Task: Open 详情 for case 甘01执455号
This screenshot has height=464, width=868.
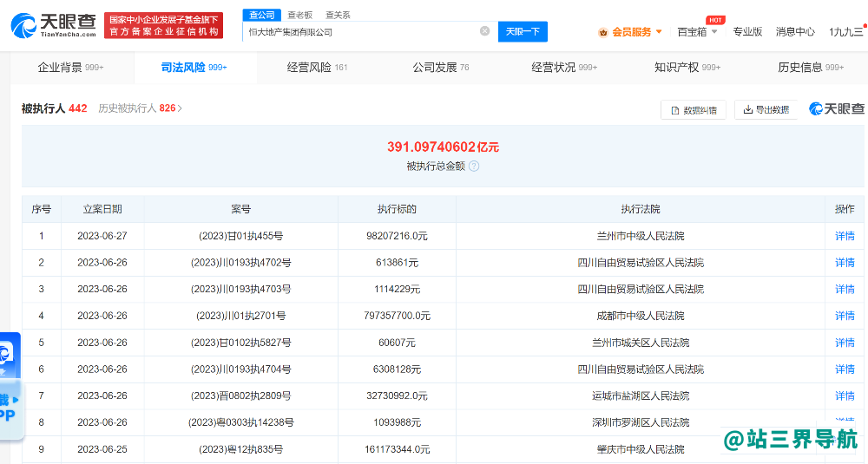Action: click(x=845, y=236)
